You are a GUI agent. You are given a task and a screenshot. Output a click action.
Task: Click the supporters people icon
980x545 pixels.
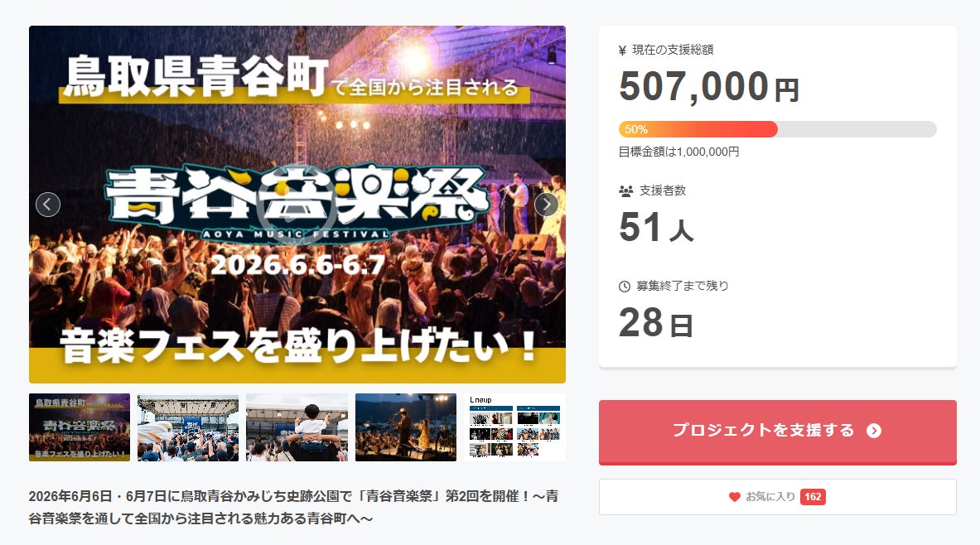click(x=625, y=191)
